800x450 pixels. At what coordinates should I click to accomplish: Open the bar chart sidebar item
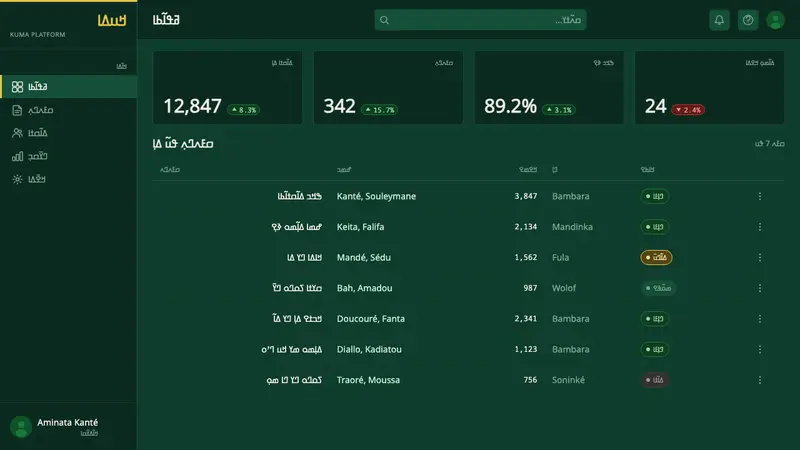tap(68, 156)
